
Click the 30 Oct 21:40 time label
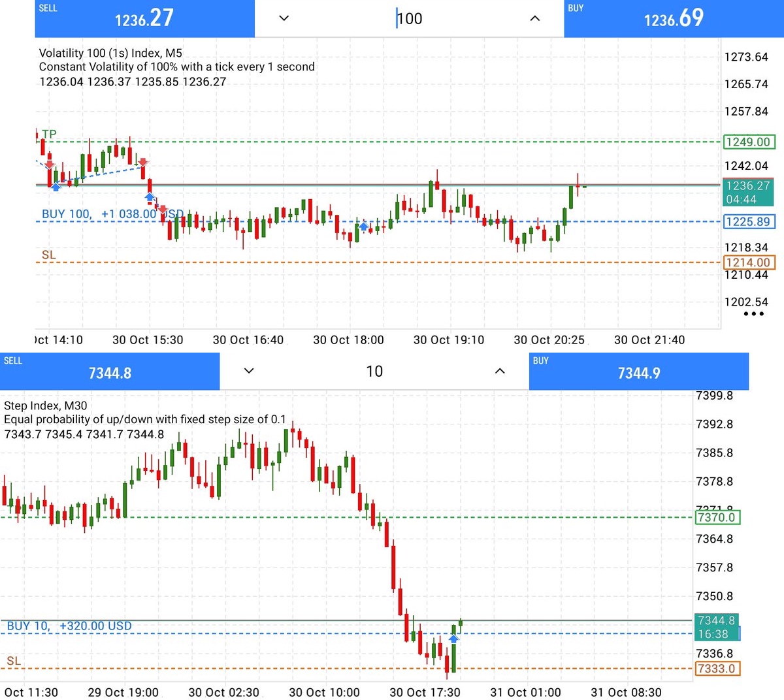[x=649, y=340]
